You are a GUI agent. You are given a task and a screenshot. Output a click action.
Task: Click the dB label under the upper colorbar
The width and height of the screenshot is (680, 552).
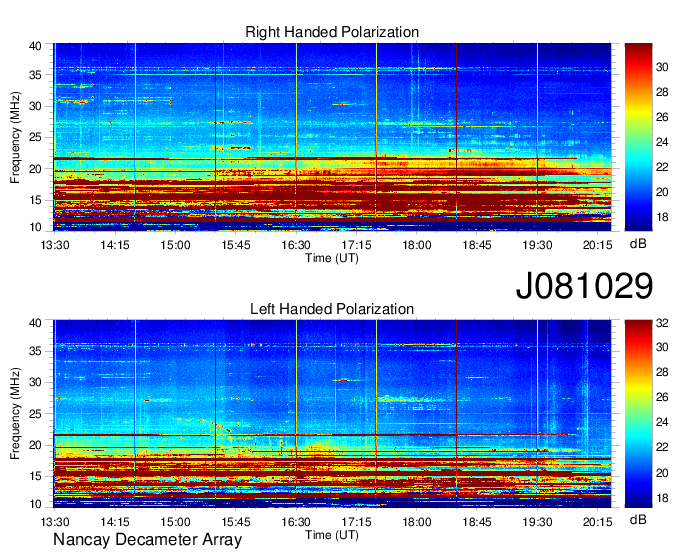pyautogui.click(x=638, y=244)
